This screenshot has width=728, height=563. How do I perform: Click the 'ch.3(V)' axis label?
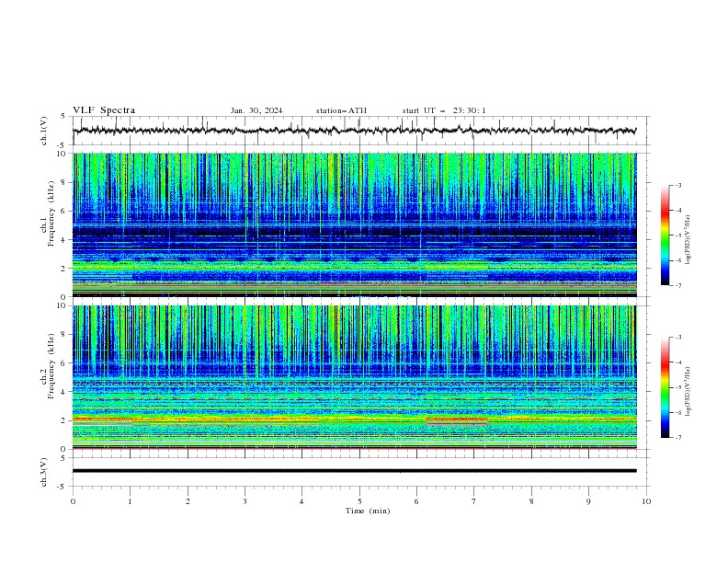point(44,472)
